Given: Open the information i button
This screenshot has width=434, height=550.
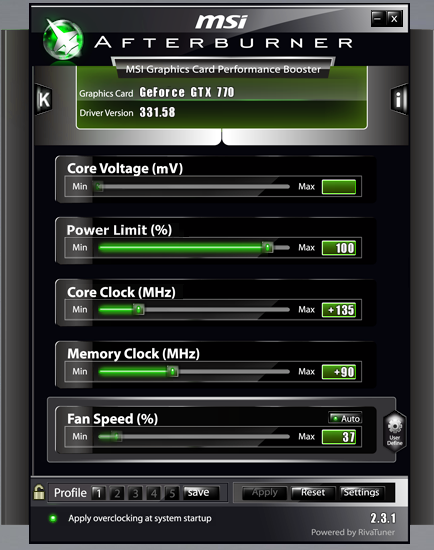Looking at the screenshot, I should pyautogui.click(x=399, y=99).
